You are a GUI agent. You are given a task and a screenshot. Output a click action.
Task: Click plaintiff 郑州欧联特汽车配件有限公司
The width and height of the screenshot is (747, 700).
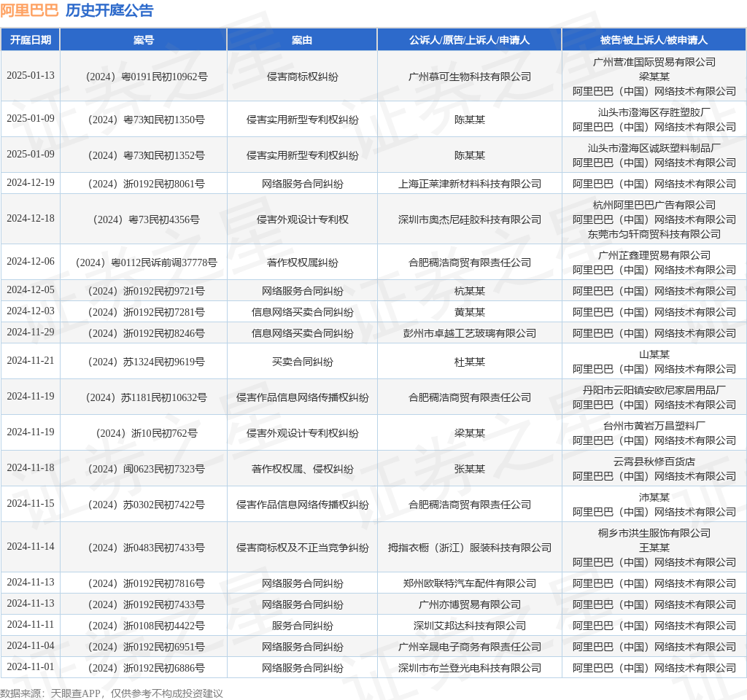[x=469, y=583]
